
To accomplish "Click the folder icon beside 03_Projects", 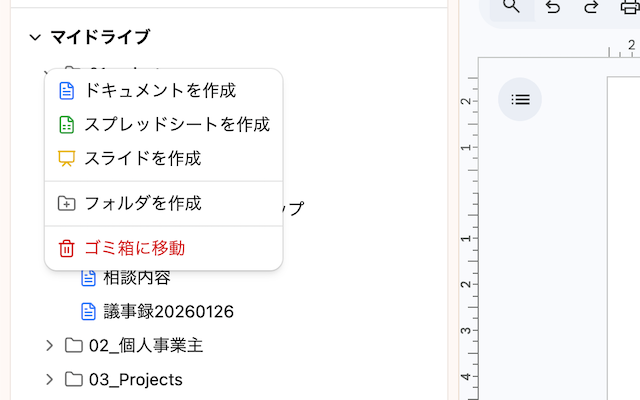I will pos(74,379).
